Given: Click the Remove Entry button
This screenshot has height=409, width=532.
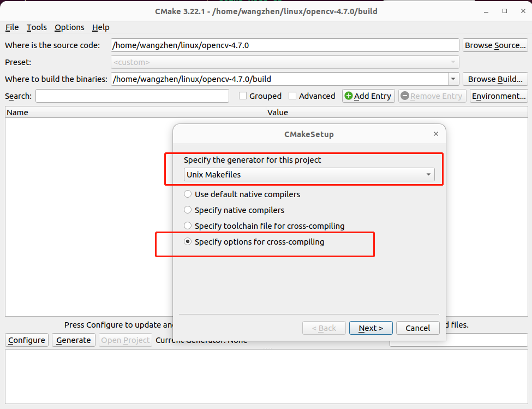Looking at the screenshot, I should point(432,96).
